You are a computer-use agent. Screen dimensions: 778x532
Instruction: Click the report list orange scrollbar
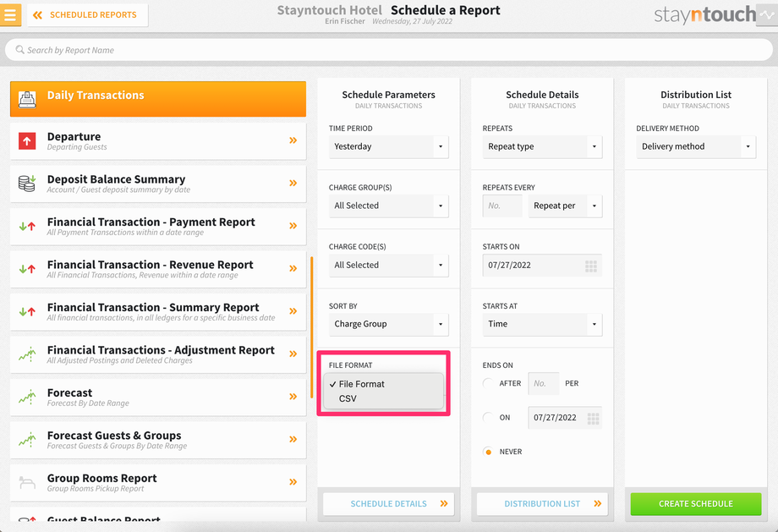coord(311,327)
